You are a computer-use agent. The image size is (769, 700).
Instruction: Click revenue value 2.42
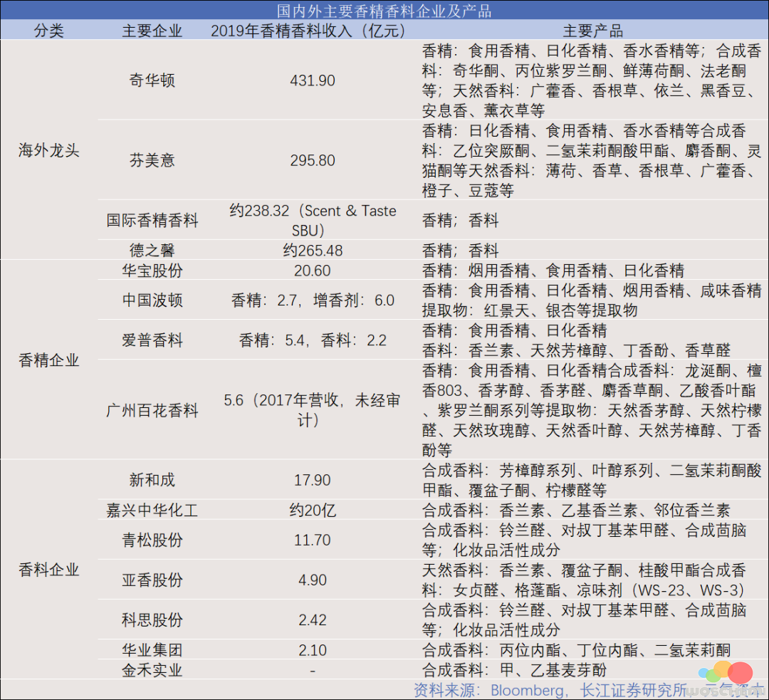pyautogui.click(x=313, y=620)
